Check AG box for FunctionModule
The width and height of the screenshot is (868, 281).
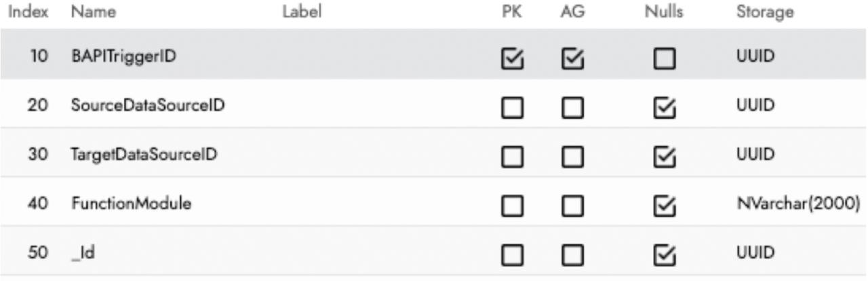[573, 206]
